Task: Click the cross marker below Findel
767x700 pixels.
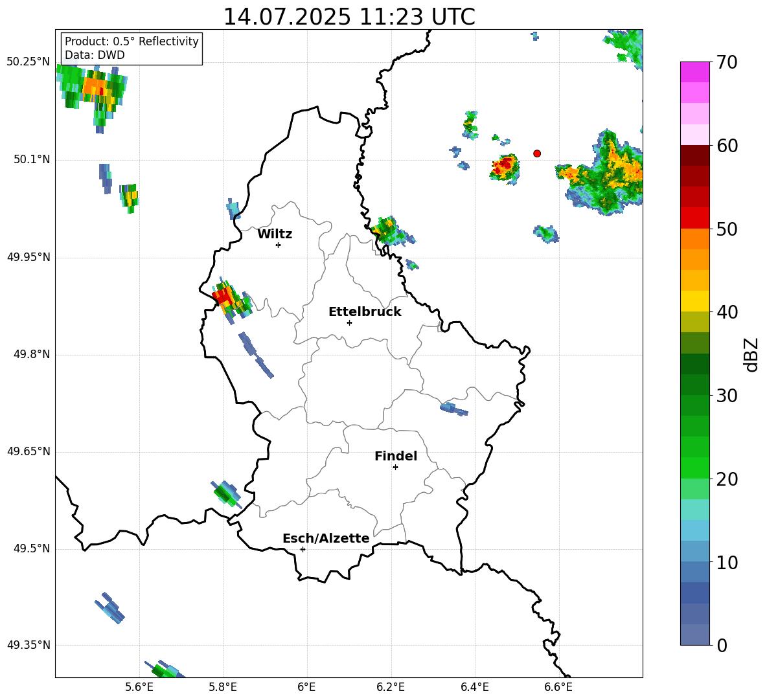Action: (x=395, y=468)
